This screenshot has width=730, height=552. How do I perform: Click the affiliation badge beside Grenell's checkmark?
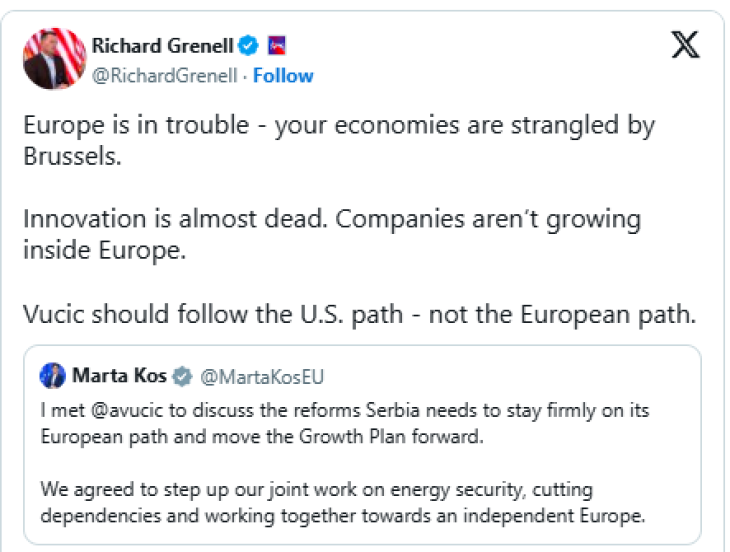point(278,46)
